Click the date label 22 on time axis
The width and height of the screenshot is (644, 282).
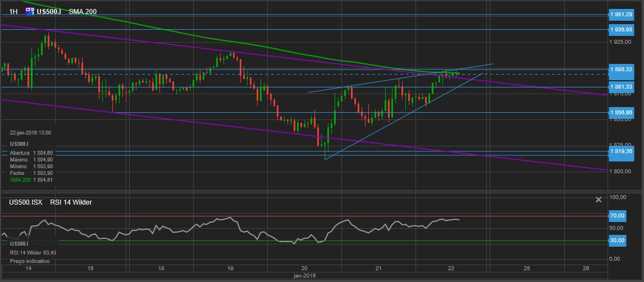coord(451,269)
